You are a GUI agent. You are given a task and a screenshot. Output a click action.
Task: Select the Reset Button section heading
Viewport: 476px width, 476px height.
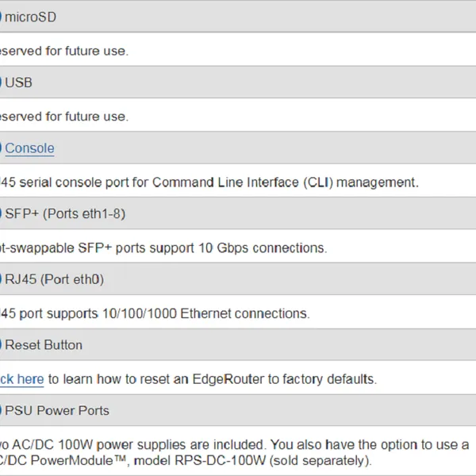(44, 345)
